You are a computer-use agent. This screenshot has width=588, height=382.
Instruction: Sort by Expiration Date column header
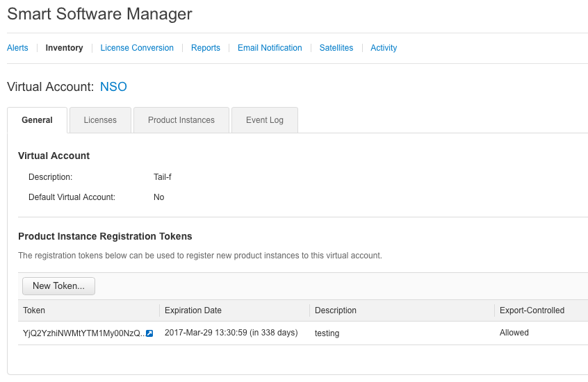pyautogui.click(x=193, y=310)
